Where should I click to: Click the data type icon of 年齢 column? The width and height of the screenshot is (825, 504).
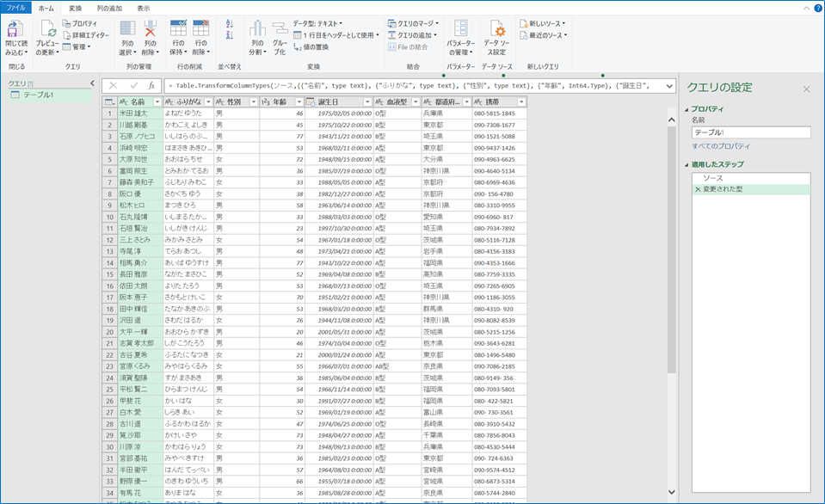click(266, 102)
